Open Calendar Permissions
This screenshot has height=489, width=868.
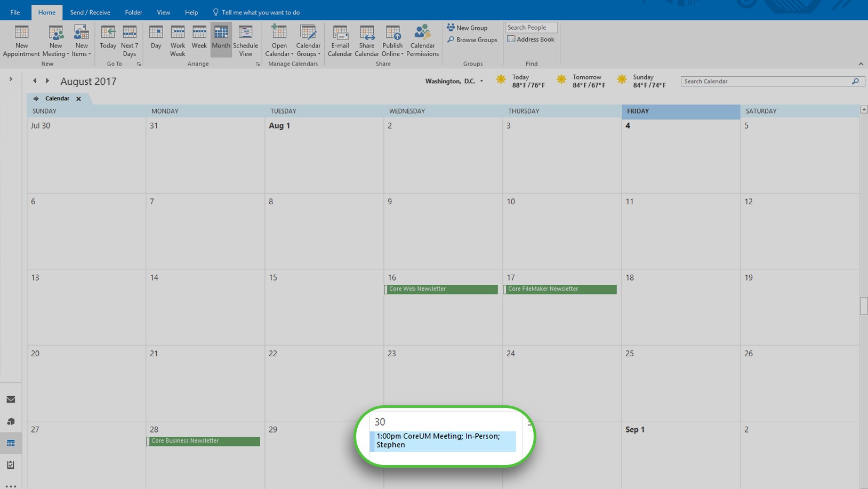pyautogui.click(x=422, y=40)
